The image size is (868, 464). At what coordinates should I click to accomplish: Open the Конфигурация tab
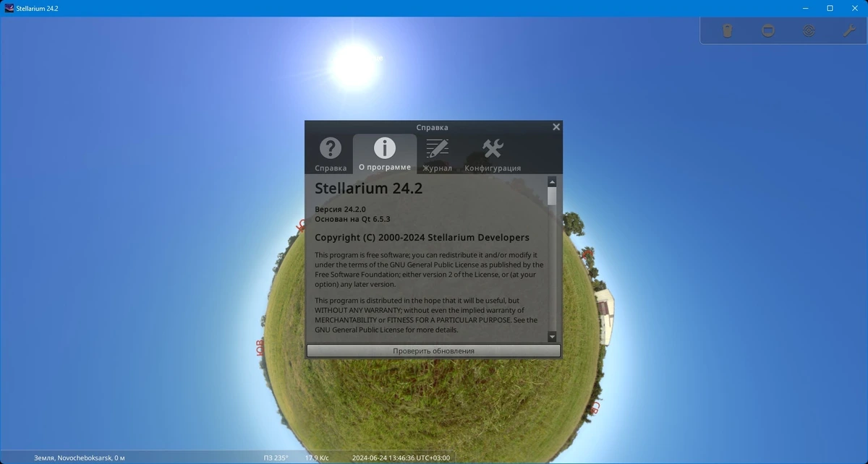[x=493, y=155]
